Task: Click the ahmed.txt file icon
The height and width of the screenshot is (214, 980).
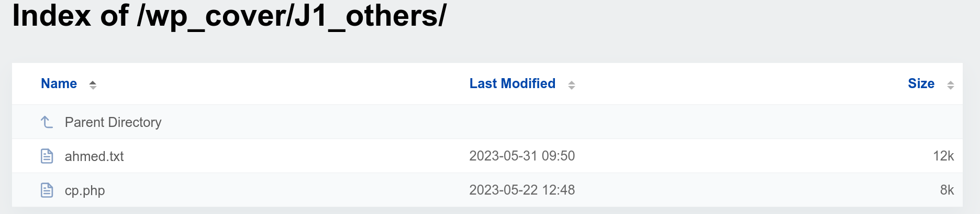Action: tap(47, 156)
